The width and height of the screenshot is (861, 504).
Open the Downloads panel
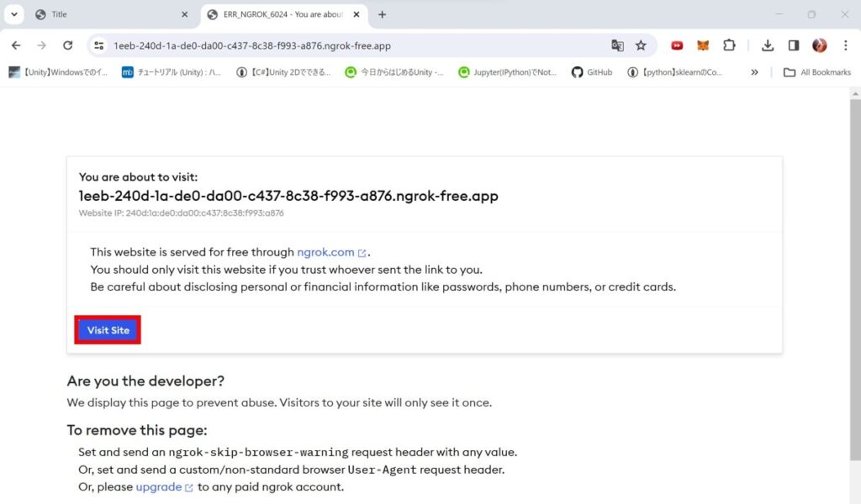tap(768, 45)
